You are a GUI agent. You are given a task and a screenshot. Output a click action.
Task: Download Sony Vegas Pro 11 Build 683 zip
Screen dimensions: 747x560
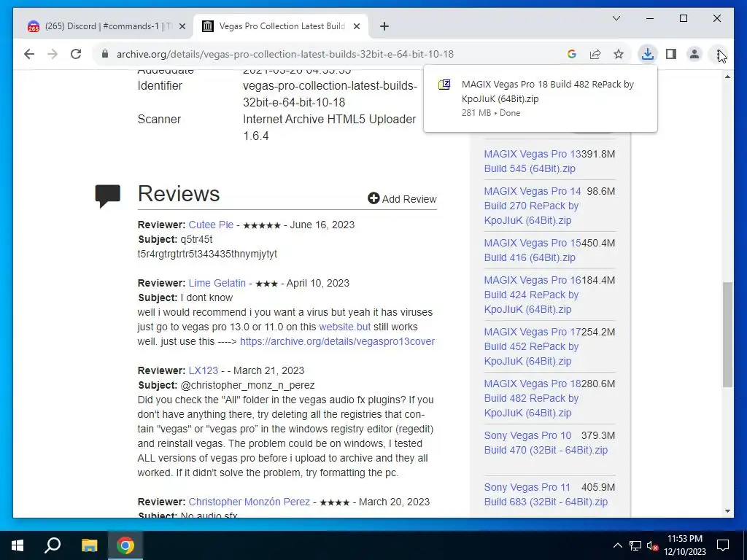pyautogui.click(x=546, y=494)
